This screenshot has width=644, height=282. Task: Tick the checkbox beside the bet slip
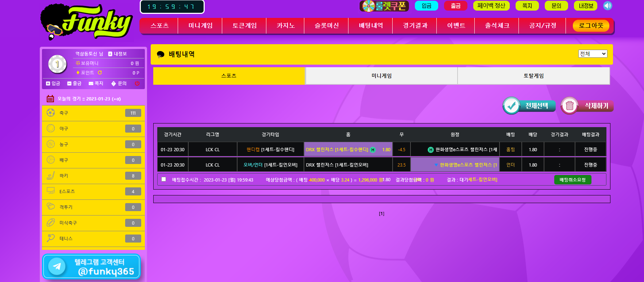coord(164,179)
